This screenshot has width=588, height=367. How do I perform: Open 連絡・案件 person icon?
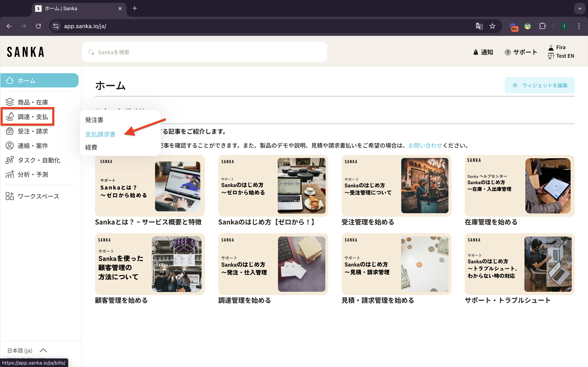click(x=10, y=146)
